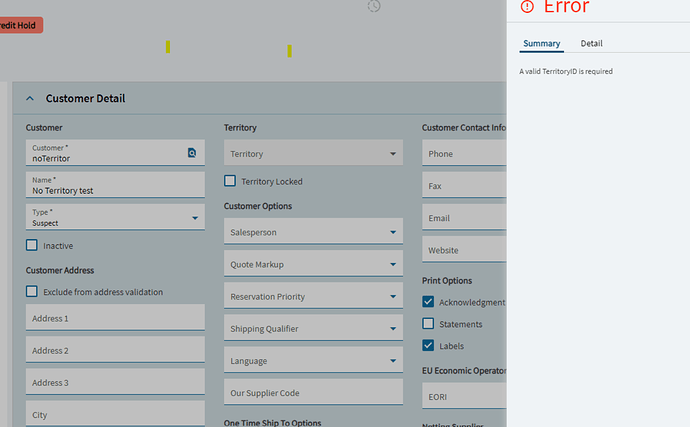Open the Territory dropdown
This screenshot has height=427, width=690.
click(x=313, y=153)
